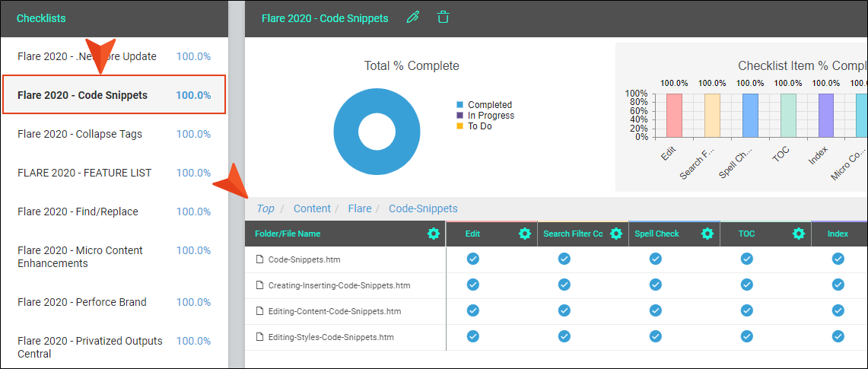
Task: Click the file icon beside Creating-Inserting-Code-Snippets.htm
Action: point(259,285)
